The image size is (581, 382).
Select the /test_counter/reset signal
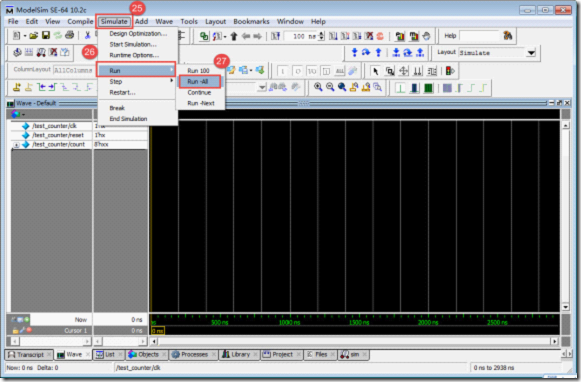point(58,135)
